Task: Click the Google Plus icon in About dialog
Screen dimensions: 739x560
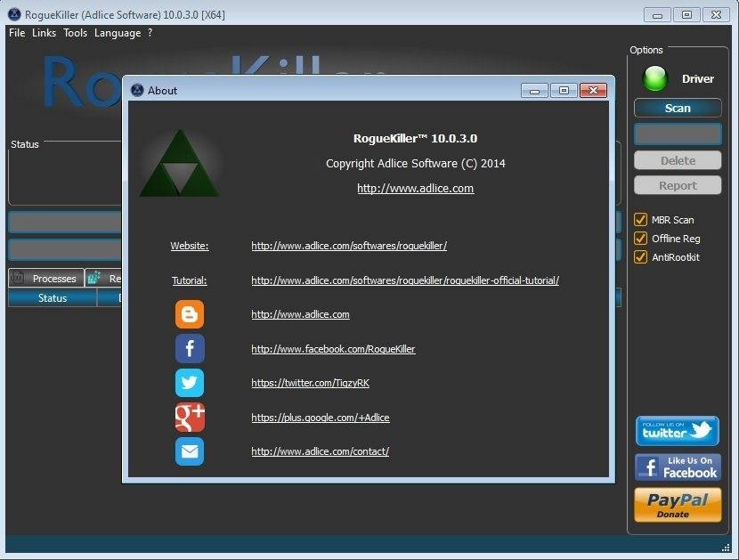Action: (190, 418)
